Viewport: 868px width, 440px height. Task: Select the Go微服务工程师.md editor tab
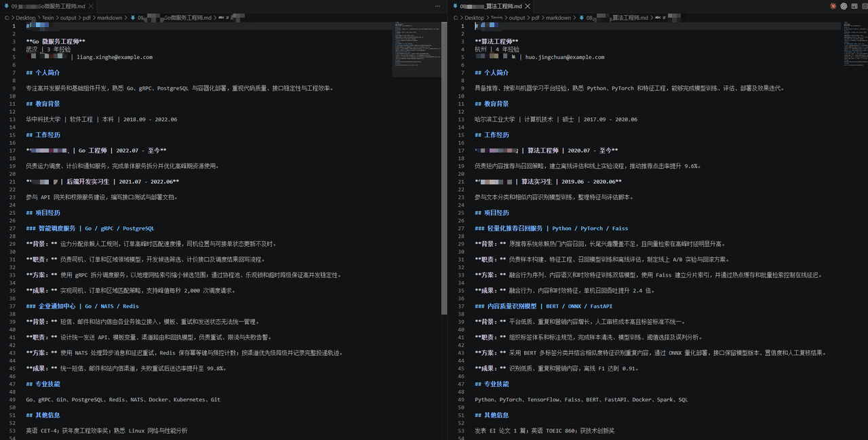point(49,5)
